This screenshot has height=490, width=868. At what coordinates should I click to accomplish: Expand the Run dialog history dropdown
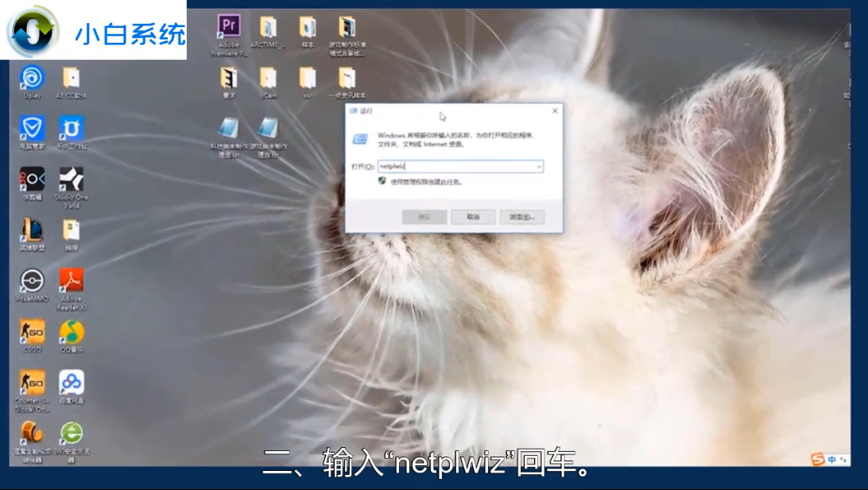click(538, 167)
